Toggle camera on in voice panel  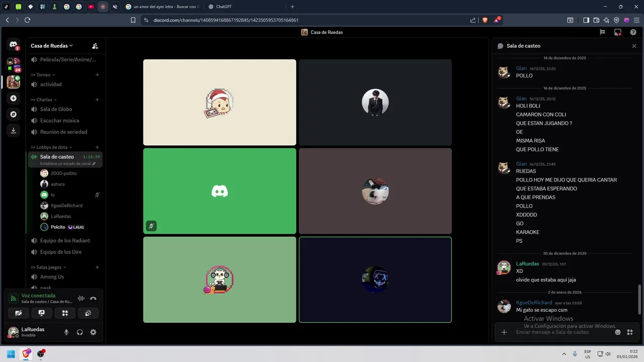[19, 313]
